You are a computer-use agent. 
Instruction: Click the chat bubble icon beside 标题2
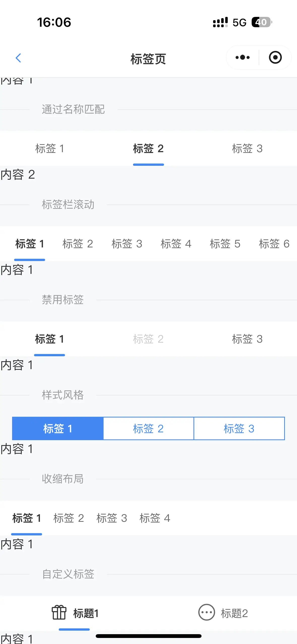pyautogui.click(x=207, y=612)
